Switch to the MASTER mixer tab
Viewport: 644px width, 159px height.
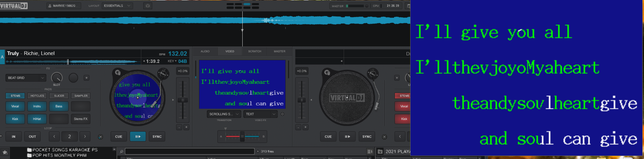[280, 51]
